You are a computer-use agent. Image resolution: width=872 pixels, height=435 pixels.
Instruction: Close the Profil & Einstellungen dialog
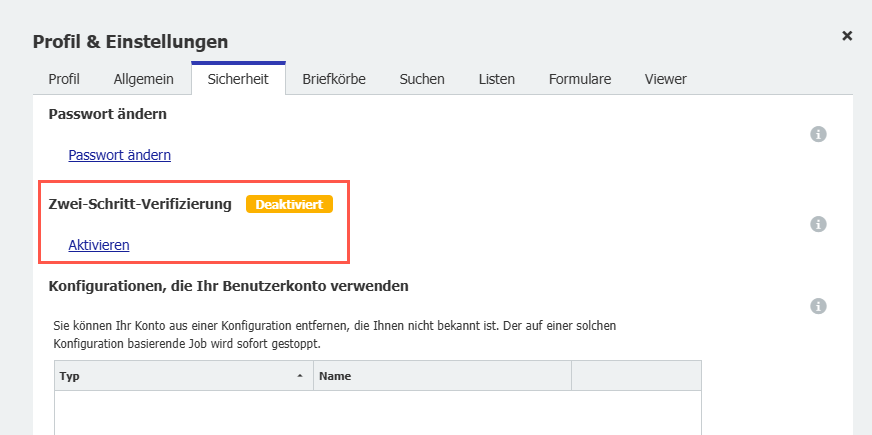(847, 36)
